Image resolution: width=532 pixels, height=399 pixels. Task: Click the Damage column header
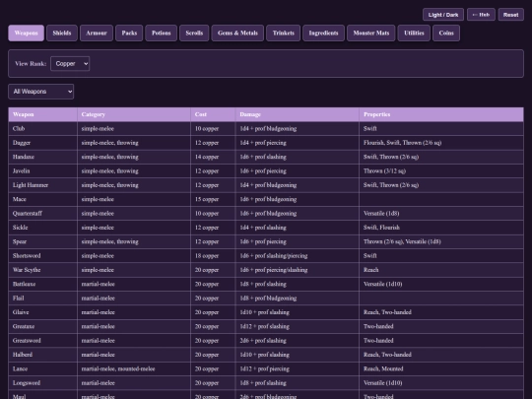coord(298,114)
